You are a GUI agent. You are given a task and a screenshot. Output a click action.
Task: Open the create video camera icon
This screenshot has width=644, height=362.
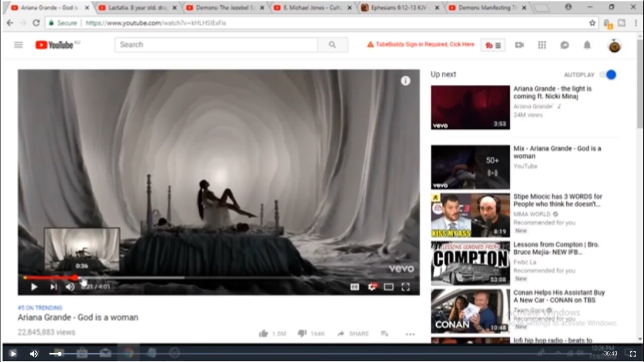tap(520, 45)
